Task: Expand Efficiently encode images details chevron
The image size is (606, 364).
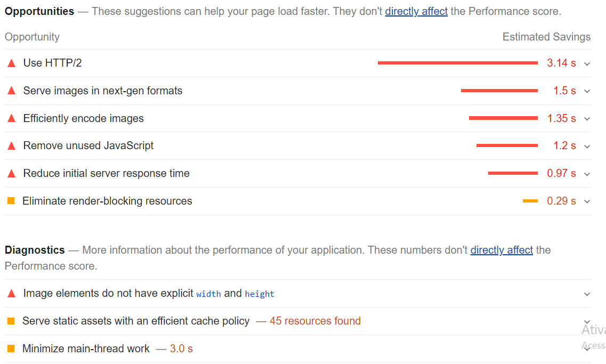Action: tap(587, 119)
